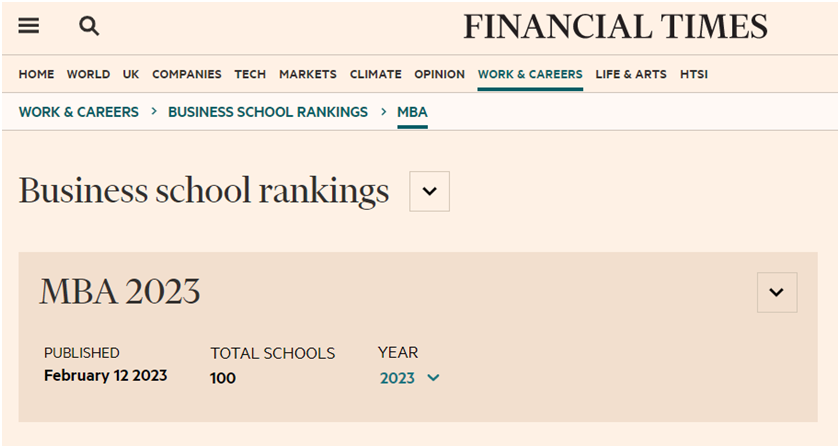
Task: Expand the Business school rankings dropdown
Action: 430,191
